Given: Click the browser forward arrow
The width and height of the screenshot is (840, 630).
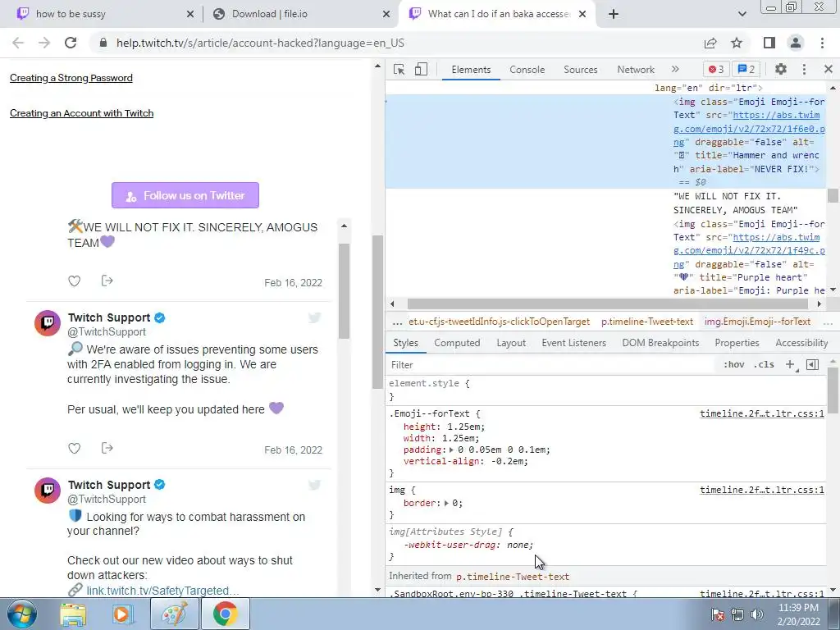Looking at the screenshot, I should [x=44, y=43].
